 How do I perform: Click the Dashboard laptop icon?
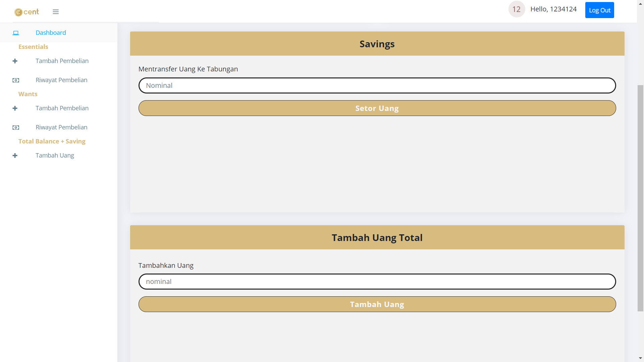16,33
